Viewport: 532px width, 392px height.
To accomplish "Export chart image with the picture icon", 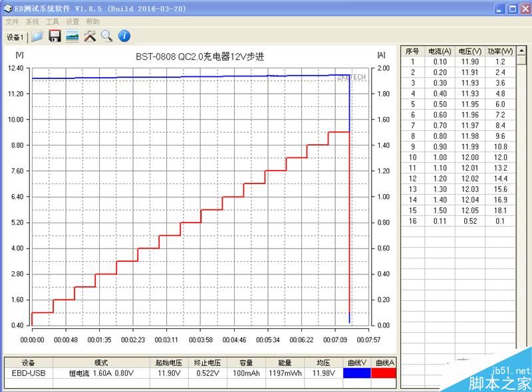I will (72, 36).
